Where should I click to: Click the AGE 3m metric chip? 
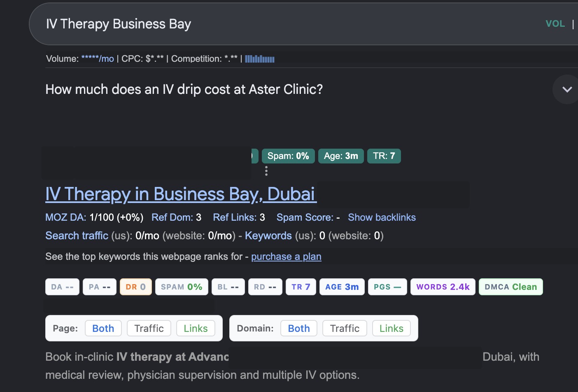click(x=342, y=287)
